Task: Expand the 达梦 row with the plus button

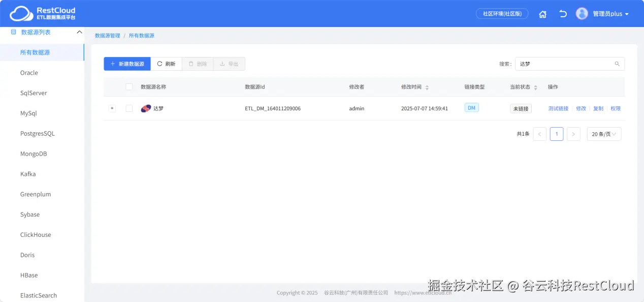Action: (112, 108)
